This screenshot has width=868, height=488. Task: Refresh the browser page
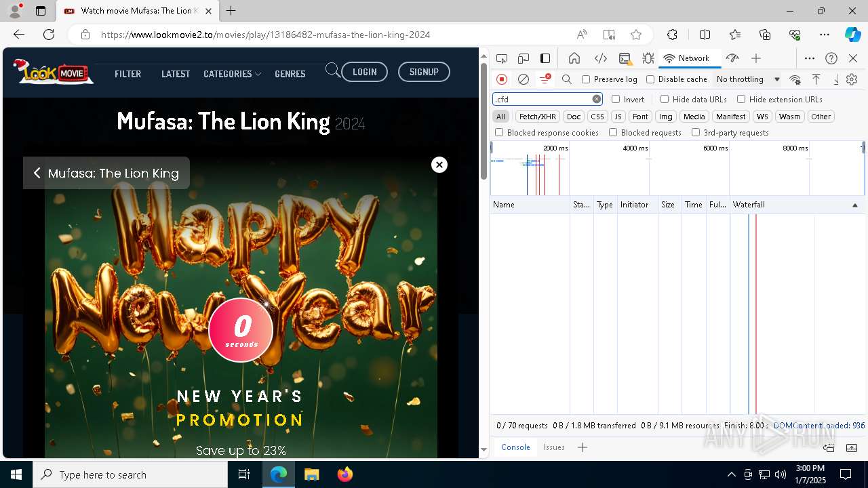pyautogui.click(x=49, y=35)
